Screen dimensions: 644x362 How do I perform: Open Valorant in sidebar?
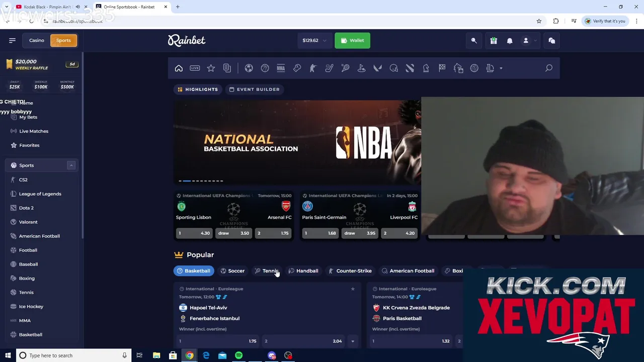pos(28,222)
